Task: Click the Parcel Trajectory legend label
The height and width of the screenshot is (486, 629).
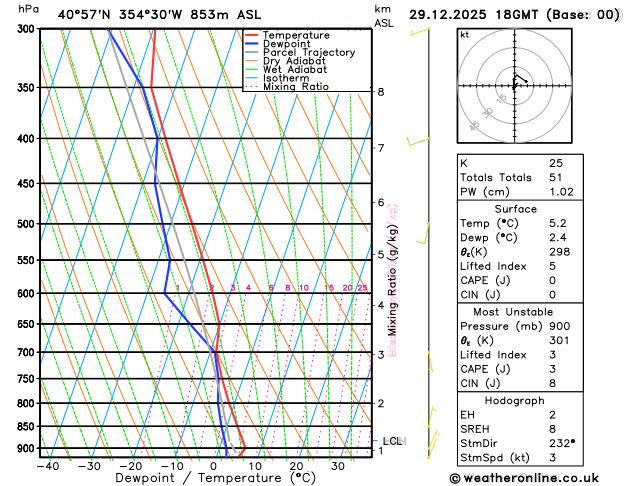Action: [309, 53]
